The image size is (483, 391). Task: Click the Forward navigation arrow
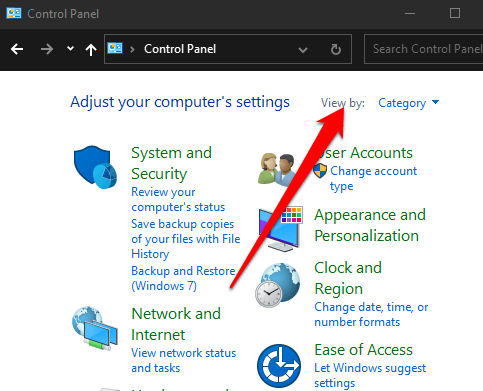coord(47,49)
